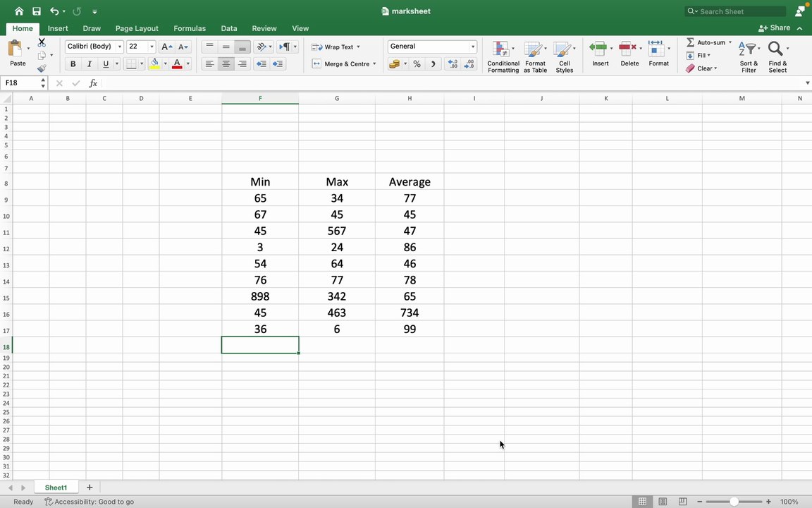Open the font size dropdown
Viewport: 812px width, 508px height.
(152, 47)
